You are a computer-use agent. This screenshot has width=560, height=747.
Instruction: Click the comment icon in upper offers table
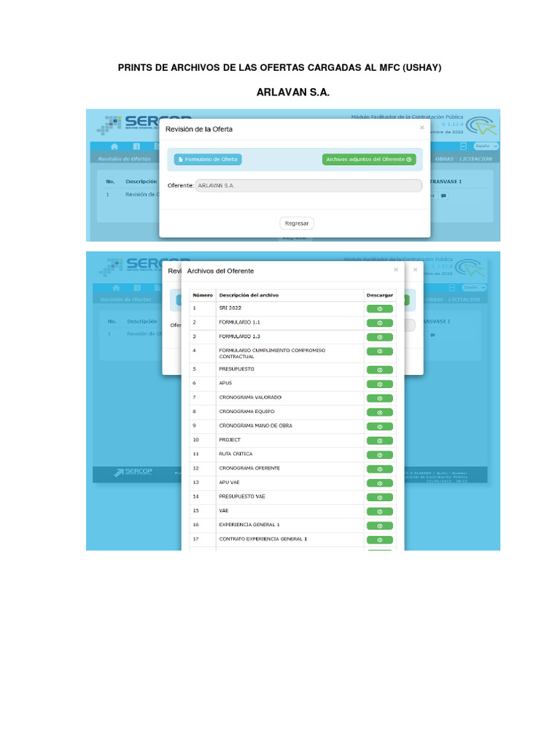[444, 196]
